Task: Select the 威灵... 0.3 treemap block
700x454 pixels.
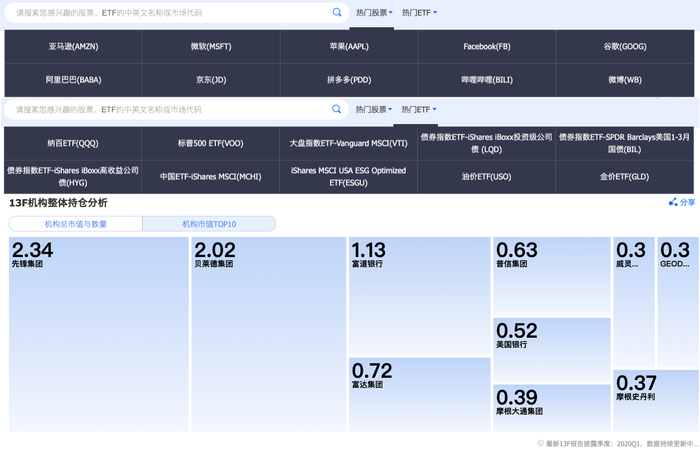Action: [634, 302]
